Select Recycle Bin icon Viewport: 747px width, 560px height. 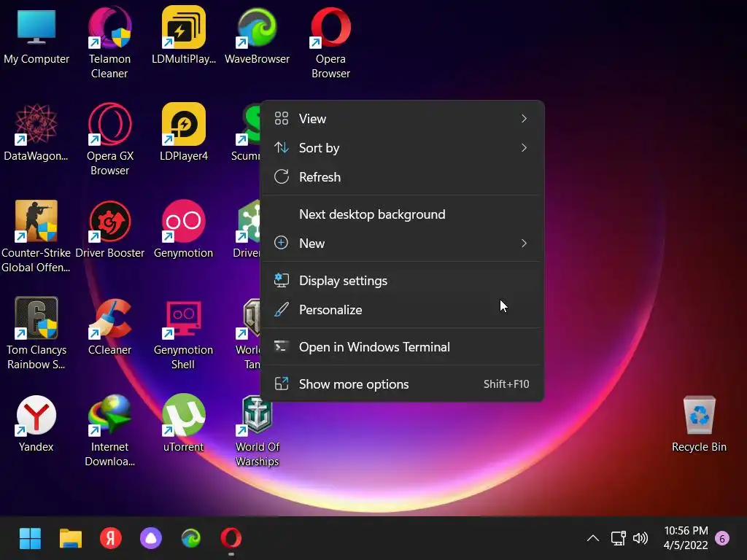[x=699, y=424]
